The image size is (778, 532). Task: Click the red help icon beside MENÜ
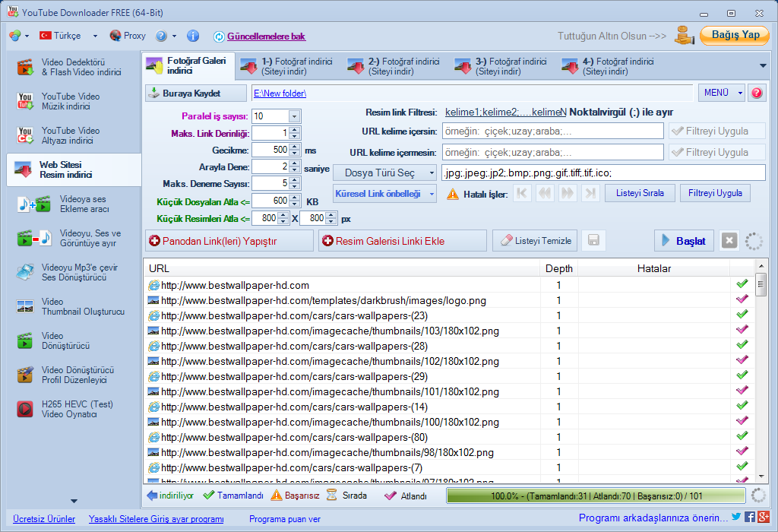(757, 93)
